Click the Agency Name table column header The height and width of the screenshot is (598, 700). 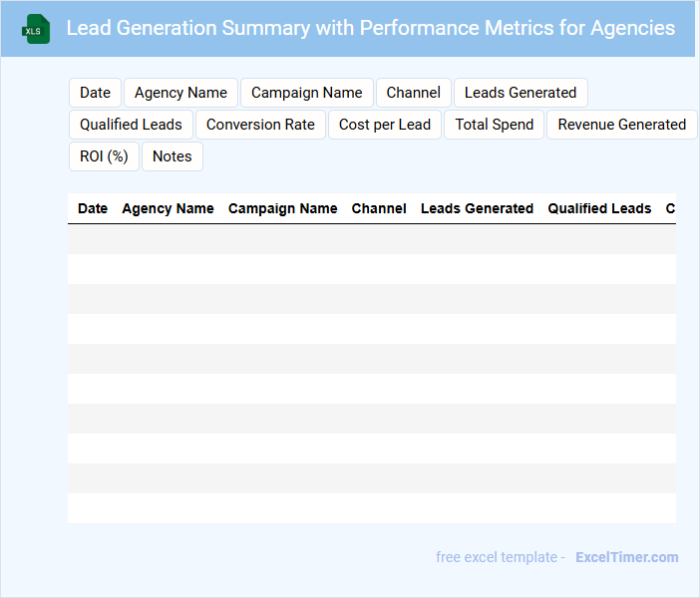(168, 208)
